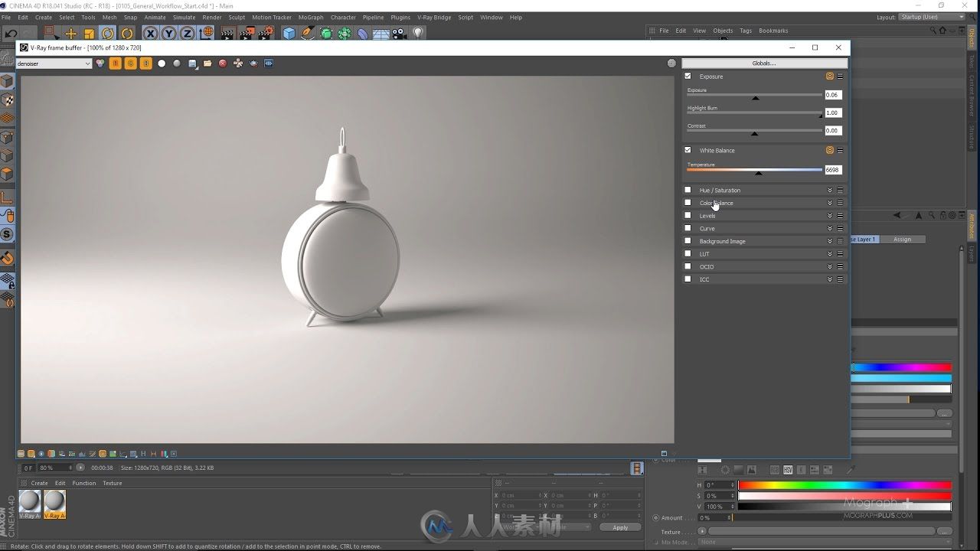Click the Temperature value field 6698

(832, 170)
